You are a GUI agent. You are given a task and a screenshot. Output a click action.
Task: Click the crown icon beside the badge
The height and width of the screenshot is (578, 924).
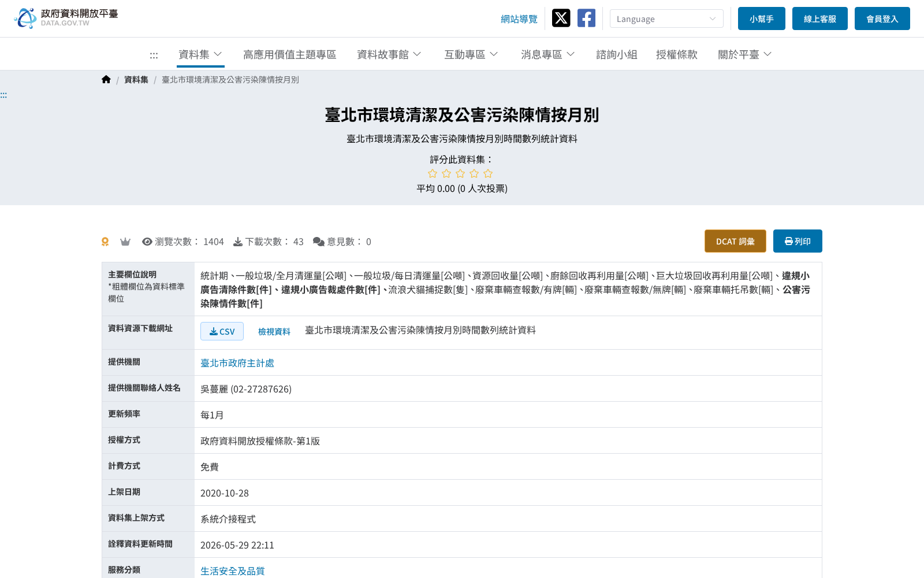pos(125,242)
